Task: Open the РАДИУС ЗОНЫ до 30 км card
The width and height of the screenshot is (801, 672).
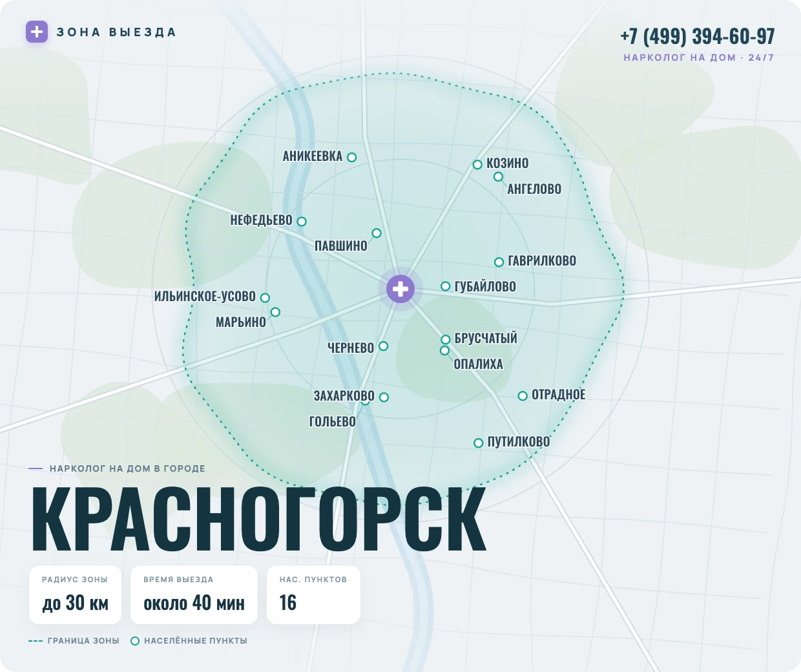Action: tap(75, 595)
